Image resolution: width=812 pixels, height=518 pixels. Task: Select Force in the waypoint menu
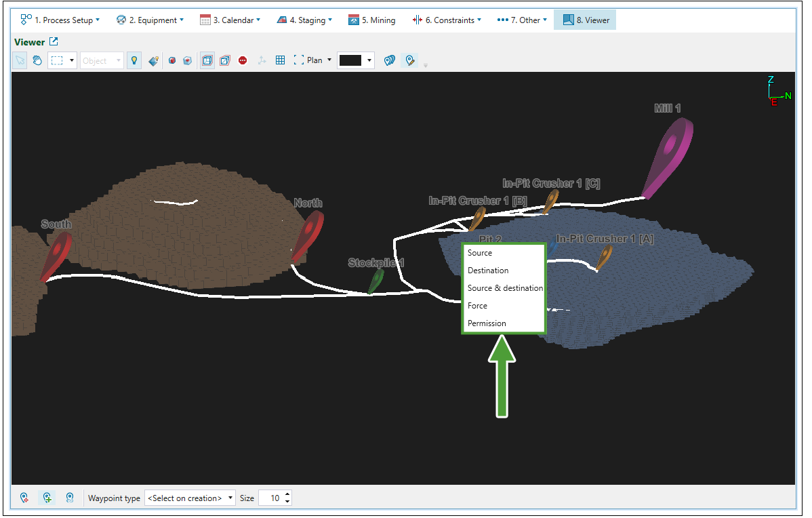tap(477, 306)
